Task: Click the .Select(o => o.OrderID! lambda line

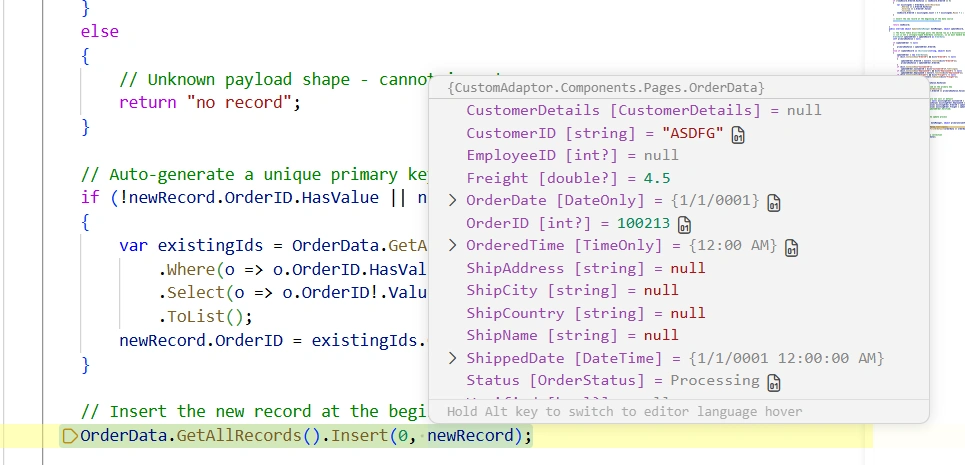Action: click(292, 293)
